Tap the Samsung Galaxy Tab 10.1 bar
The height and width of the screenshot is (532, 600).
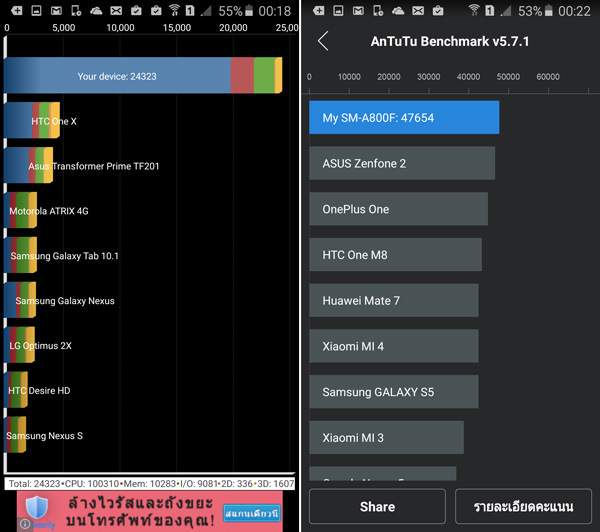tap(20, 255)
